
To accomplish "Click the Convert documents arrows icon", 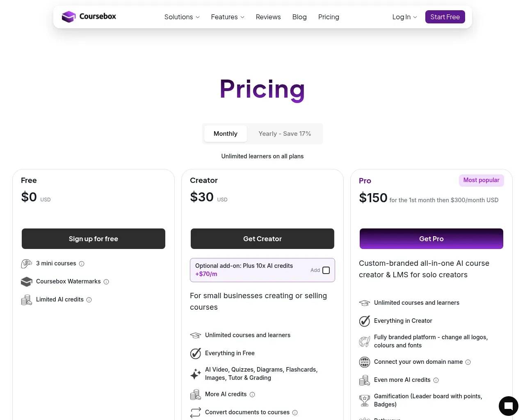I will pyautogui.click(x=196, y=412).
